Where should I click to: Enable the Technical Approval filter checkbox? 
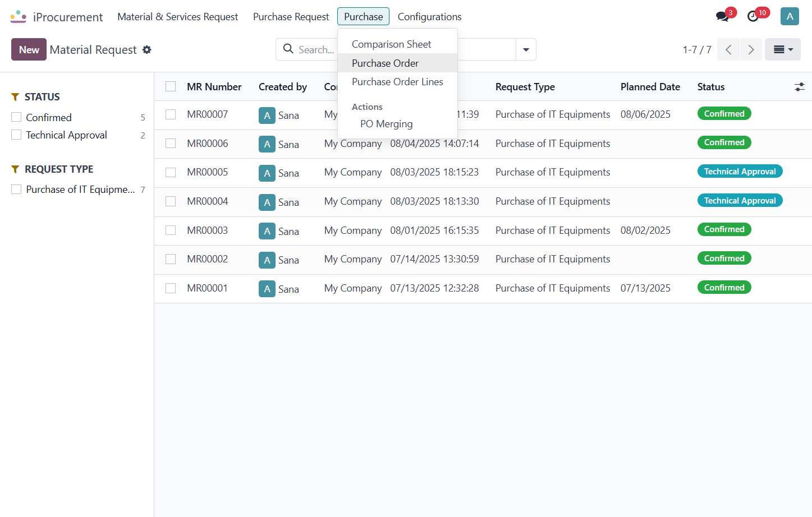pos(16,135)
